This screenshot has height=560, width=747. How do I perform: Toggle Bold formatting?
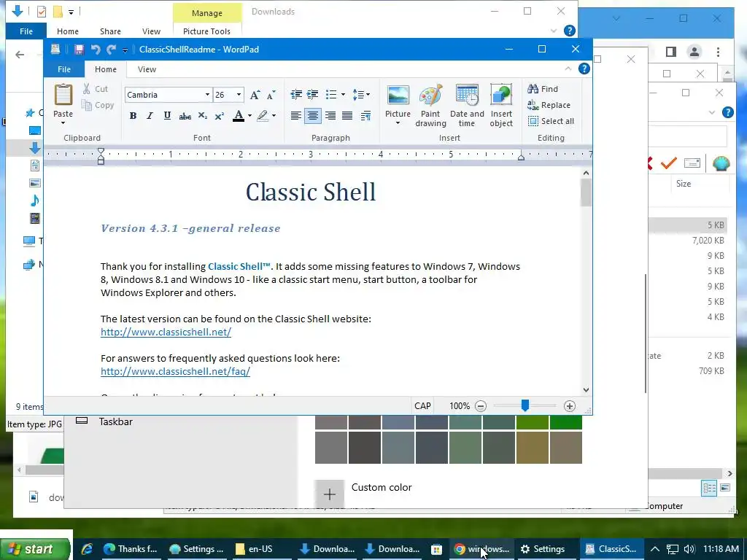tap(133, 116)
